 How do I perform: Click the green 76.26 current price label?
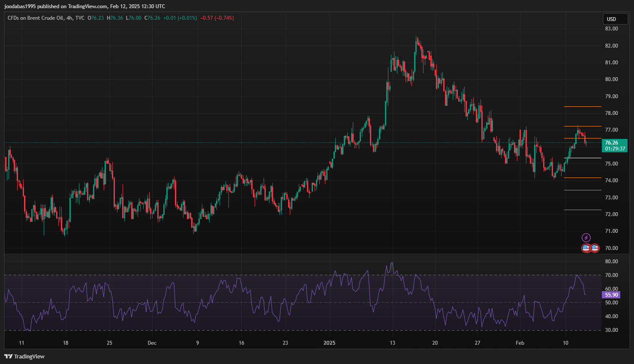point(615,146)
